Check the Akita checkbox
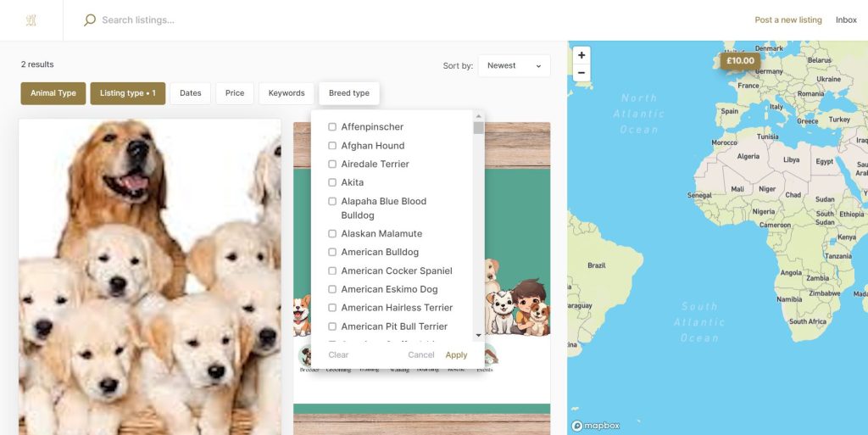The height and width of the screenshot is (435, 868). click(332, 182)
